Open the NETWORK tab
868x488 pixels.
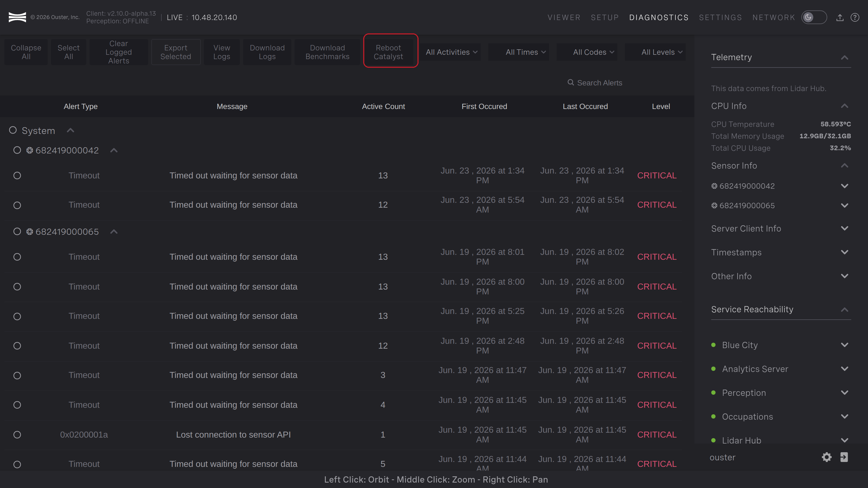pyautogui.click(x=774, y=18)
